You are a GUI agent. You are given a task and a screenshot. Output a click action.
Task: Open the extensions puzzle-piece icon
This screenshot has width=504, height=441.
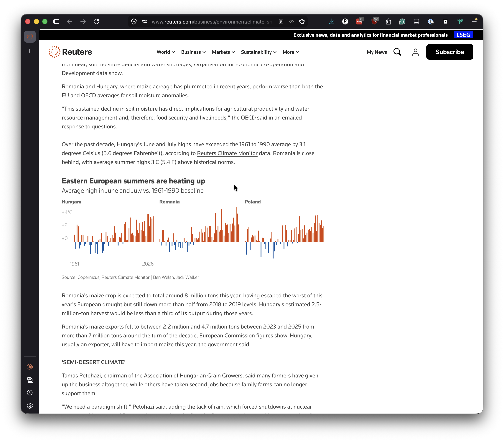pyautogui.click(x=388, y=22)
